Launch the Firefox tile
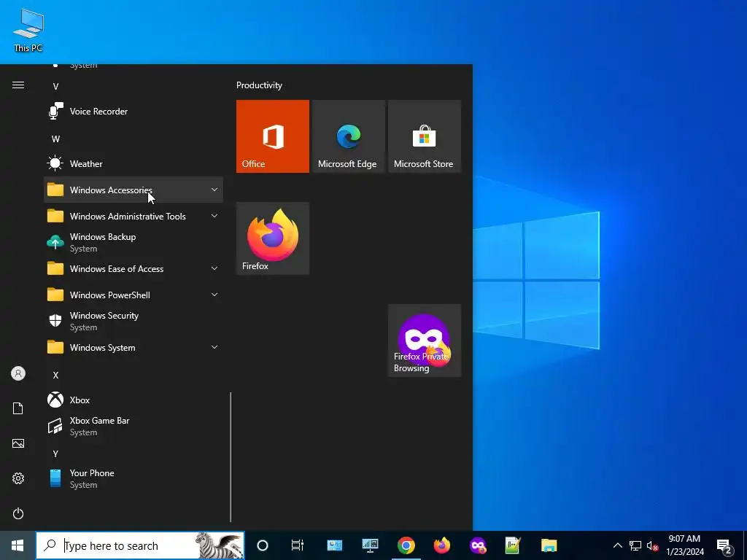The height and width of the screenshot is (560, 747). tap(273, 238)
